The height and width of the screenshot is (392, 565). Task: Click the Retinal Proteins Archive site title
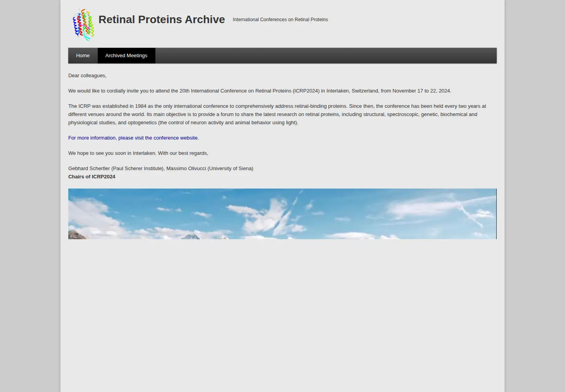coord(162,20)
